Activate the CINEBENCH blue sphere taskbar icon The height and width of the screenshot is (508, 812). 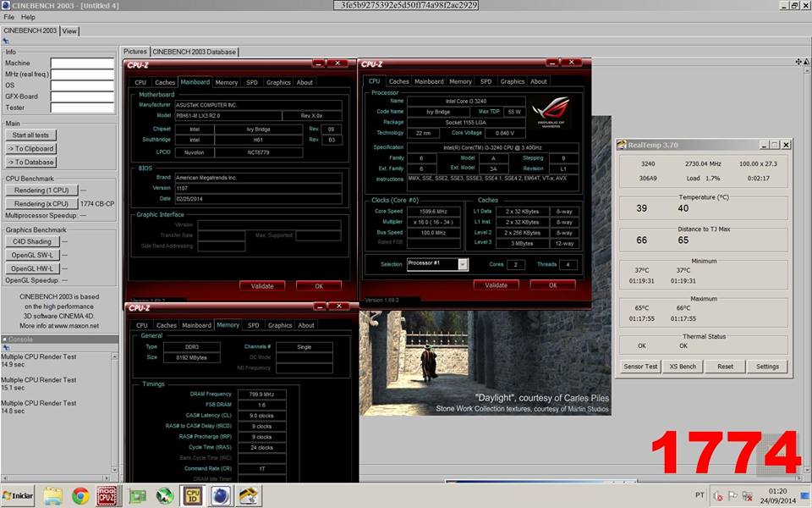tap(221, 496)
